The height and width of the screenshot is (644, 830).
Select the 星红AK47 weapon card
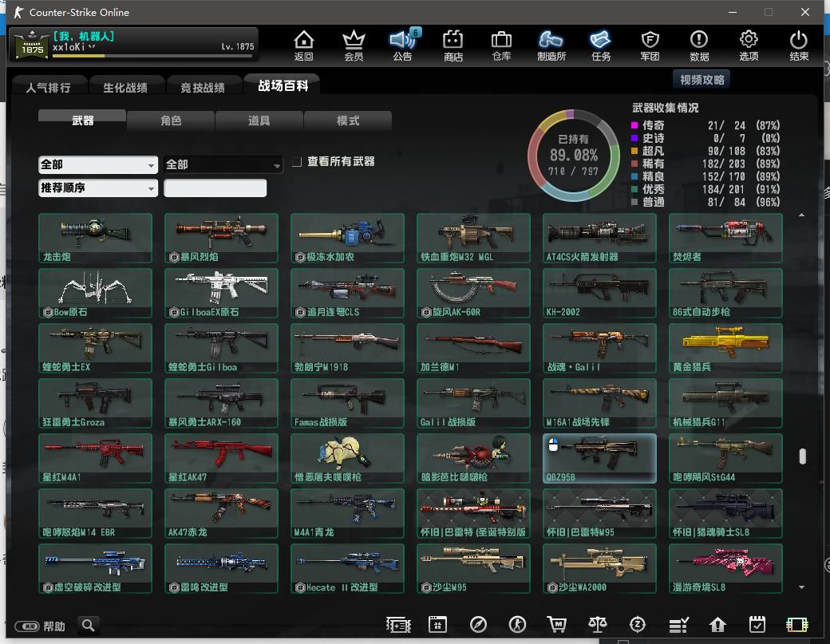point(221,458)
